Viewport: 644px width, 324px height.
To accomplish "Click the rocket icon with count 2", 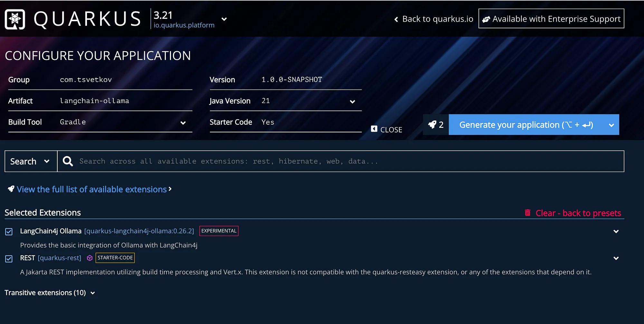I will pyautogui.click(x=436, y=125).
